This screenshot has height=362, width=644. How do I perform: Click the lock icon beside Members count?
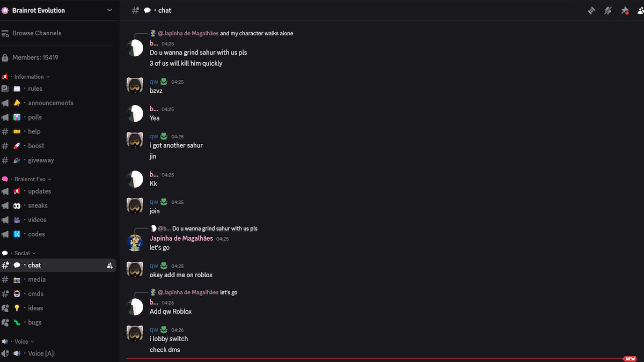coord(6,57)
